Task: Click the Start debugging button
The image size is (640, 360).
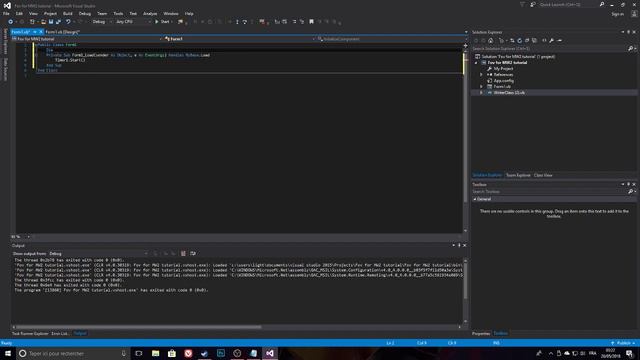Action: click(162, 22)
